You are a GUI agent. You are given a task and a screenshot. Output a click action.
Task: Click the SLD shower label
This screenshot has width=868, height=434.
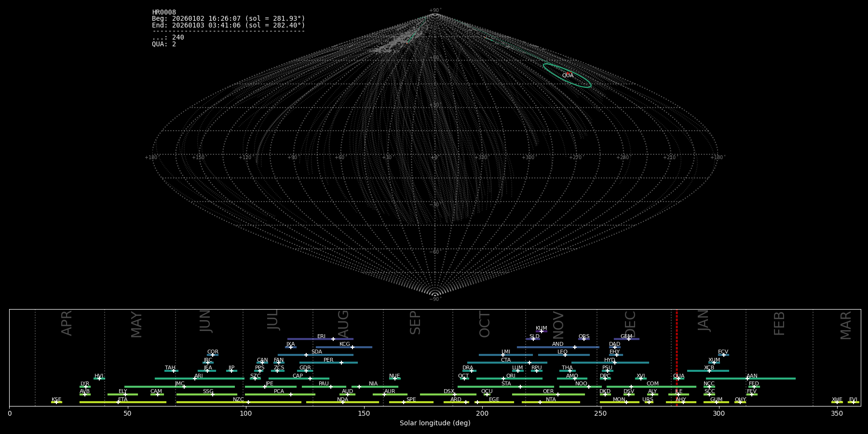(534, 337)
